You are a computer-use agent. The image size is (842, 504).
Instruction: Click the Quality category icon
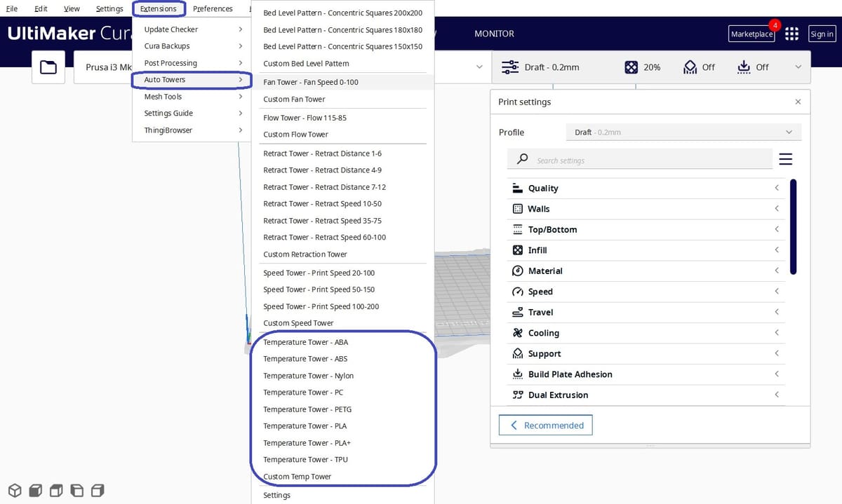pos(518,188)
